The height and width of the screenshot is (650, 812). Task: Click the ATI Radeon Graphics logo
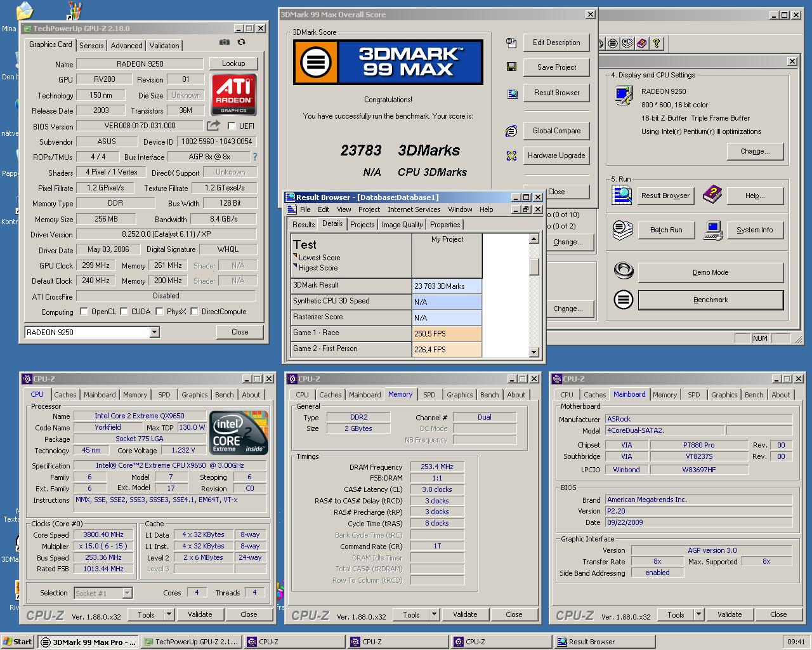[233, 95]
